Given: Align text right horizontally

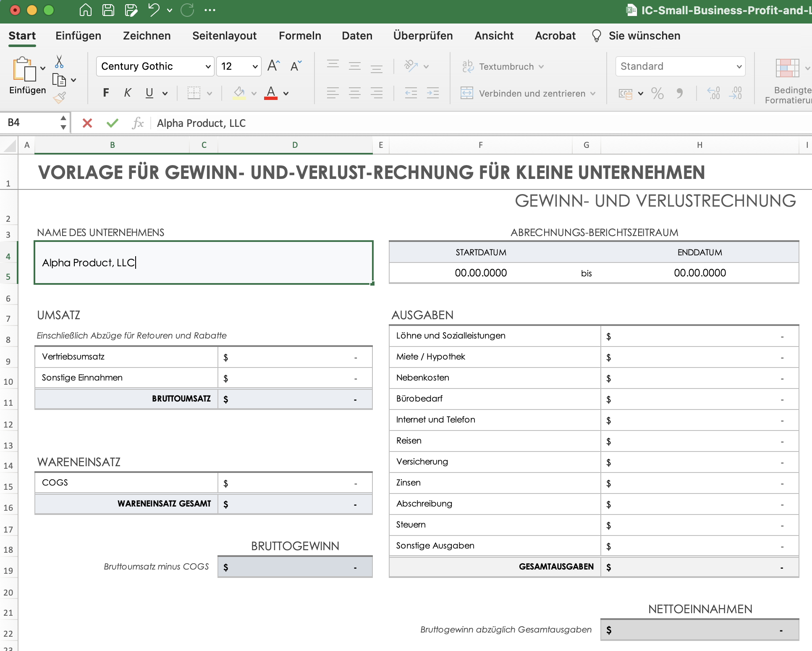Looking at the screenshot, I should coord(377,93).
